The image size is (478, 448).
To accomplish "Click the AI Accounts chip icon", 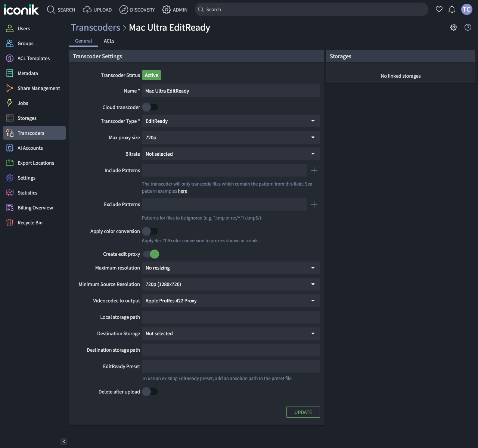I will [x=10, y=148].
